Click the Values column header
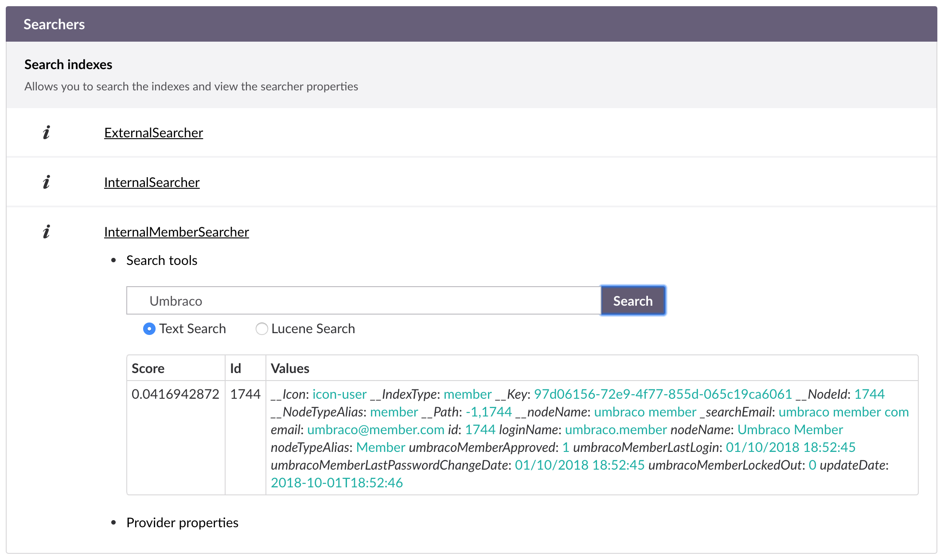This screenshot has width=944, height=560. [290, 369]
